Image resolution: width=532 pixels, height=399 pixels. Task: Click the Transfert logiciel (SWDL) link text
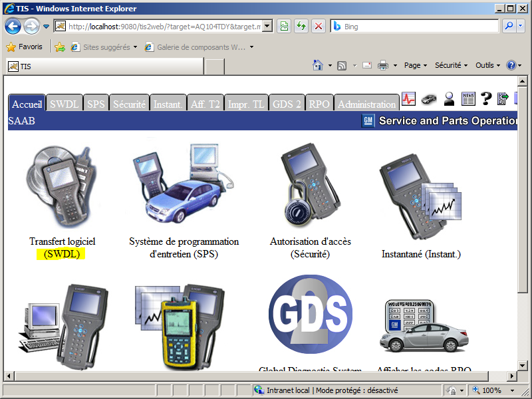(62, 247)
